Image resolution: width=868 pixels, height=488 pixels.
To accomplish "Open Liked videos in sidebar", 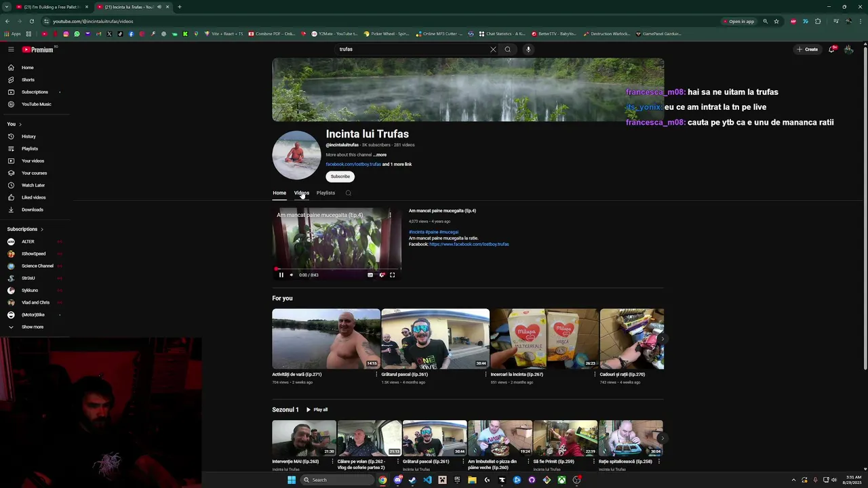I will (x=33, y=197).
